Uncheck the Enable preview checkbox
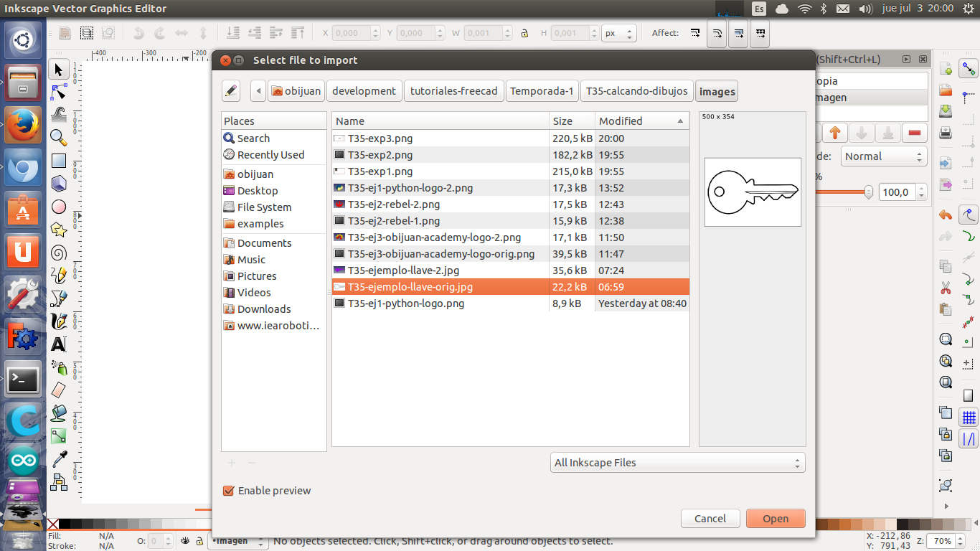980x551 pixels. point(229,491)
